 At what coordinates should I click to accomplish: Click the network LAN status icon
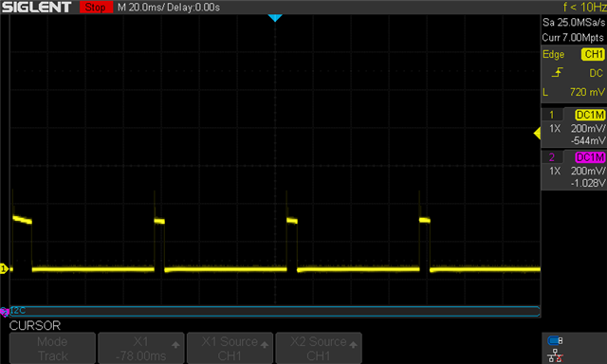pyautogui.click(x=555, y=356)
